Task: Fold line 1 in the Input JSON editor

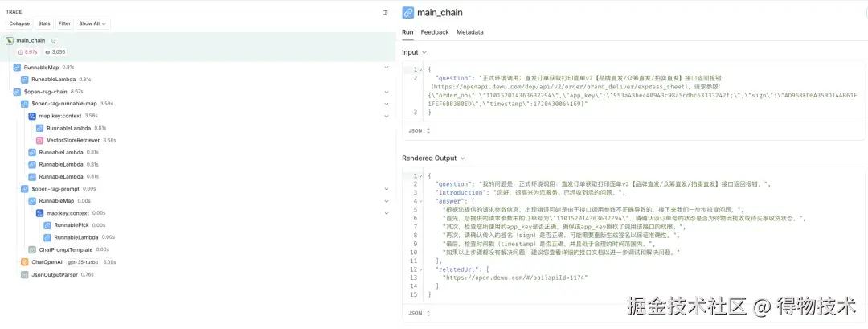Action: [x=420, y=70]
